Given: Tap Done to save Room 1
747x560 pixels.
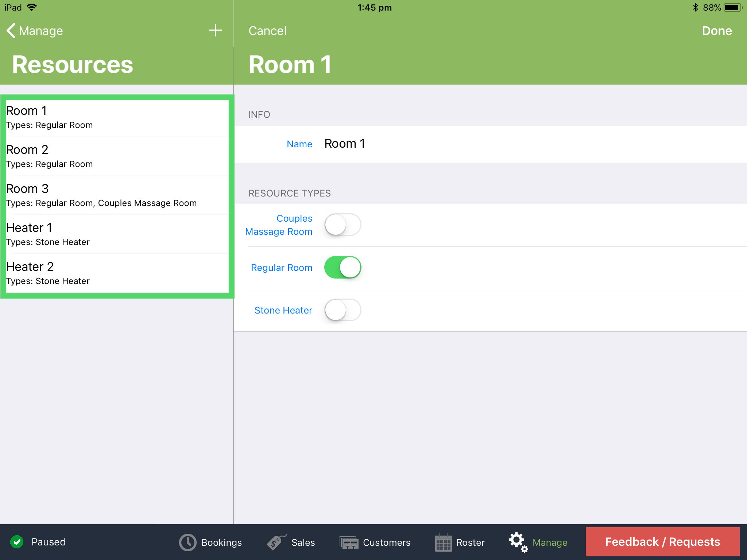Looking at the screenshot, I should tap(716, 31).
